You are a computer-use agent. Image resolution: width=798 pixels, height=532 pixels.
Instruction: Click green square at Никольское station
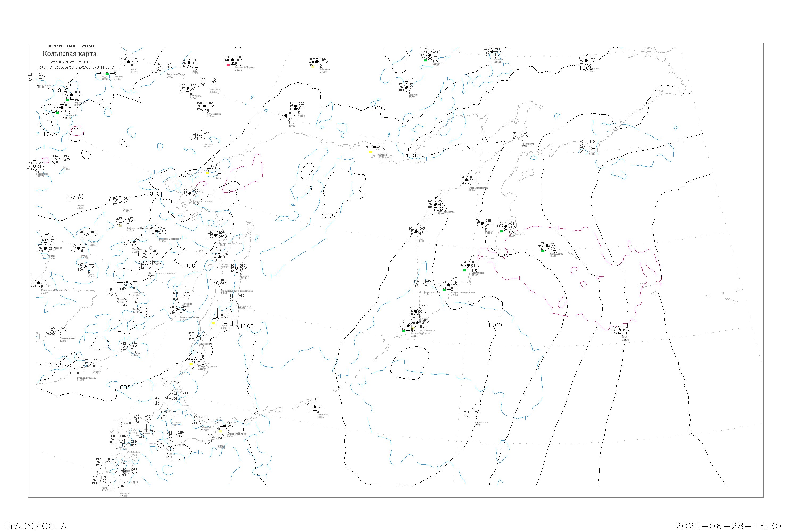tap(543, 251)
